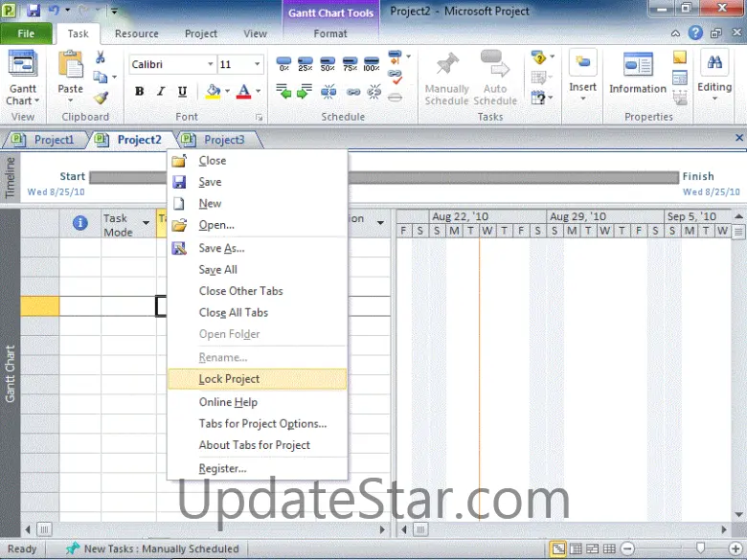Open the Task Information icon
Viewport: 747px width, 560px height.
[638, 64]
